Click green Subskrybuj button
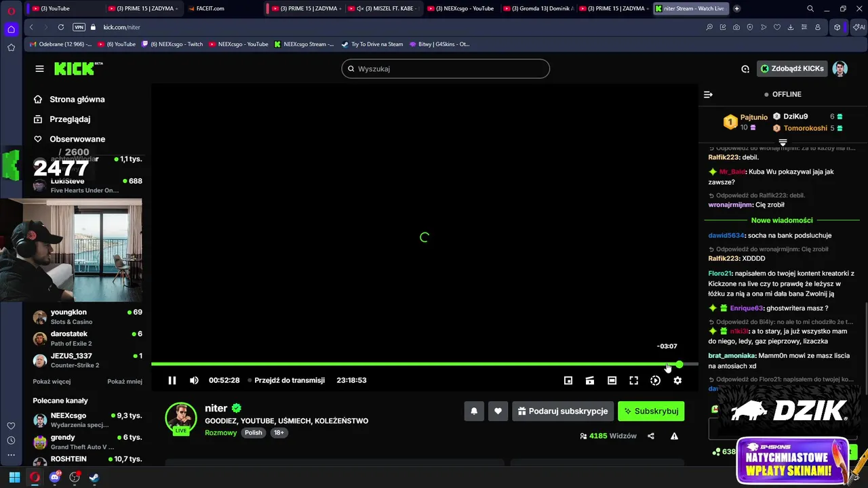The width and height of the screenshot is (868, 488). pyautogui.click(x=651, y=411)
